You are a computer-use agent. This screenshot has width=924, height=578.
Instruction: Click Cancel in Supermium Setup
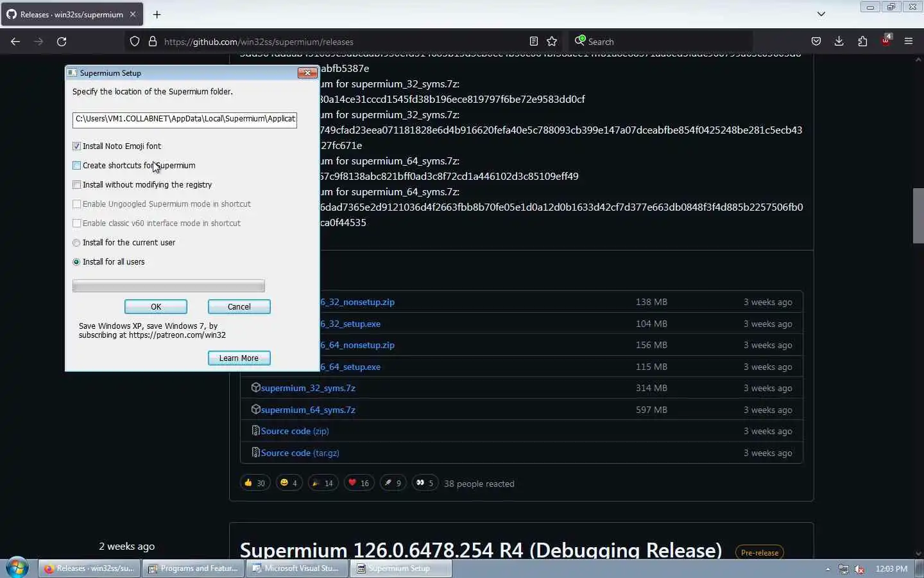(239, 307)
